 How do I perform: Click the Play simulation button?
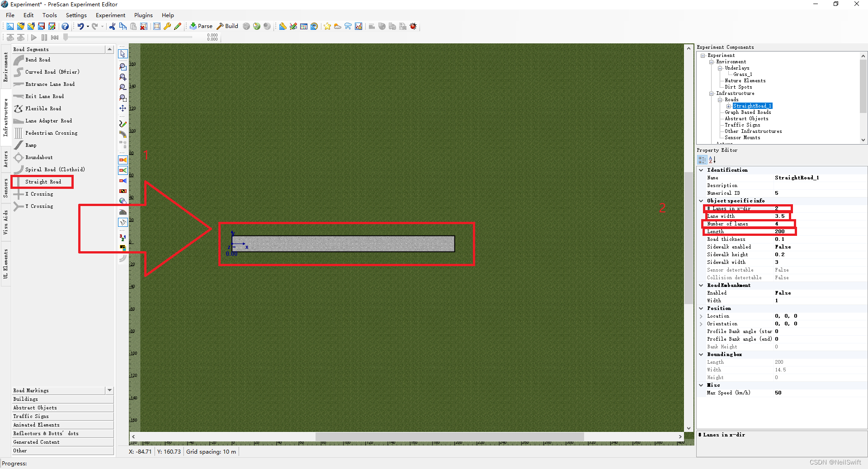click(x=34, y=38)
